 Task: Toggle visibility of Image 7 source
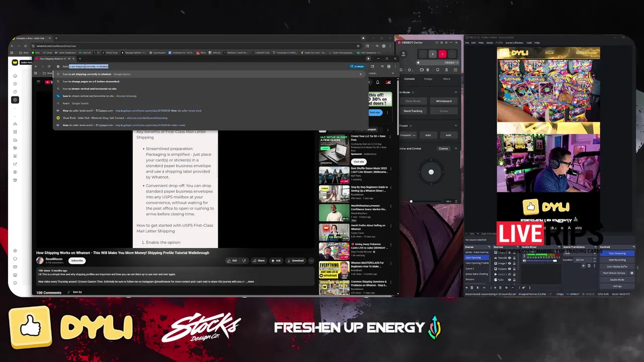click(510, 263)
